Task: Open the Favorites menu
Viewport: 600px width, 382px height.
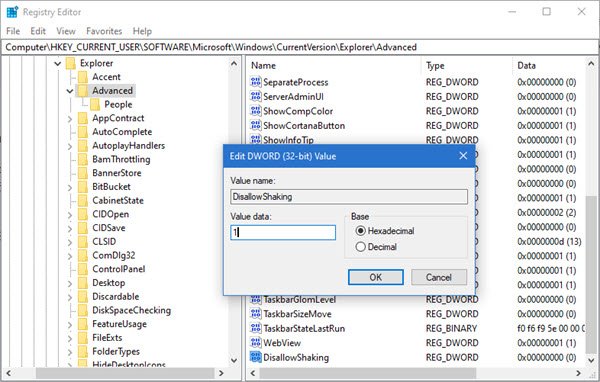Action: click(104, 31)
